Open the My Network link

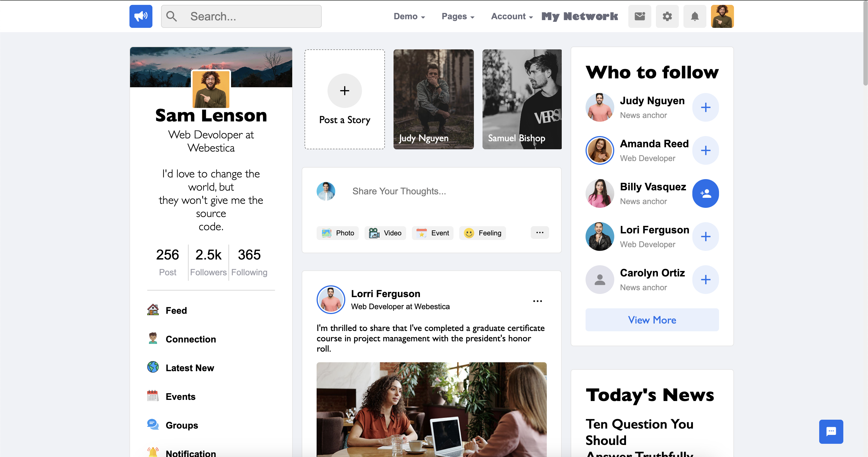click(580, 16)
